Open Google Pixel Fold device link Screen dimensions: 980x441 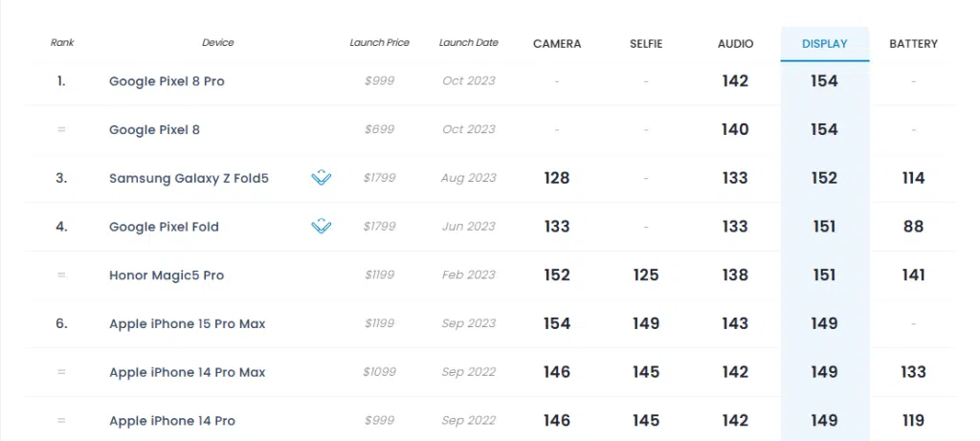[164, 227]
